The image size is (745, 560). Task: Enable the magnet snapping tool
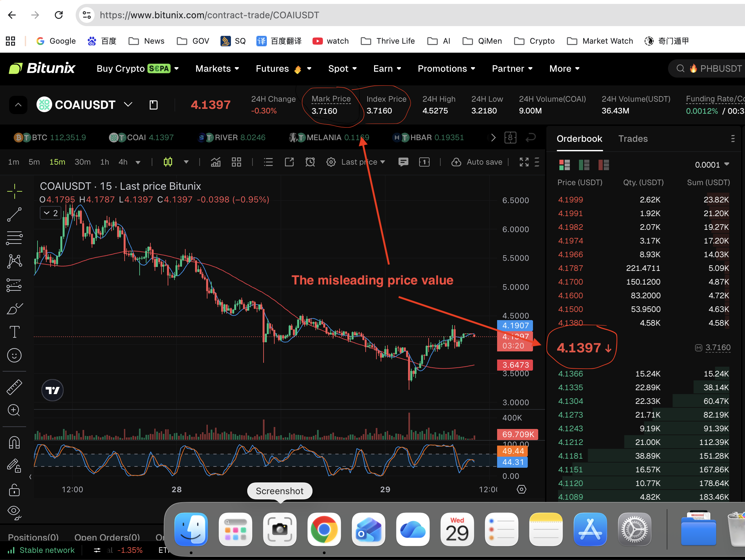pos(14,443)
